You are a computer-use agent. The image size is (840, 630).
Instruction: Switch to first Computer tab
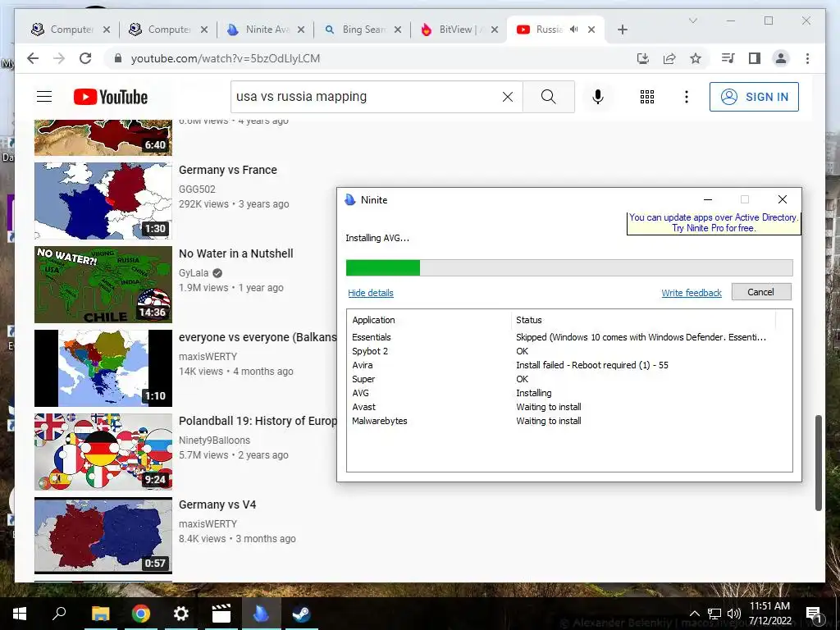pyautogui.click(x=71, y=30)
